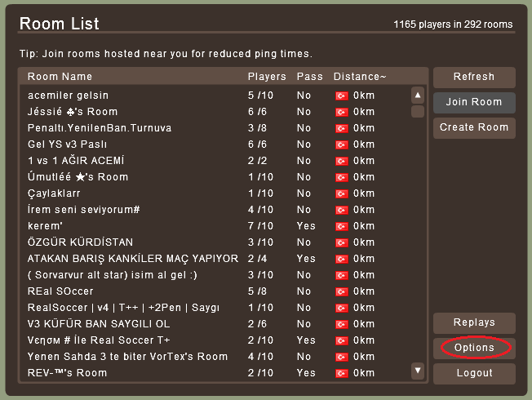Image resolution: width=532 pixels, height=400 pixels.
Task: Select room 'İrem seni seviyorum#'
Action: [215, 210]
